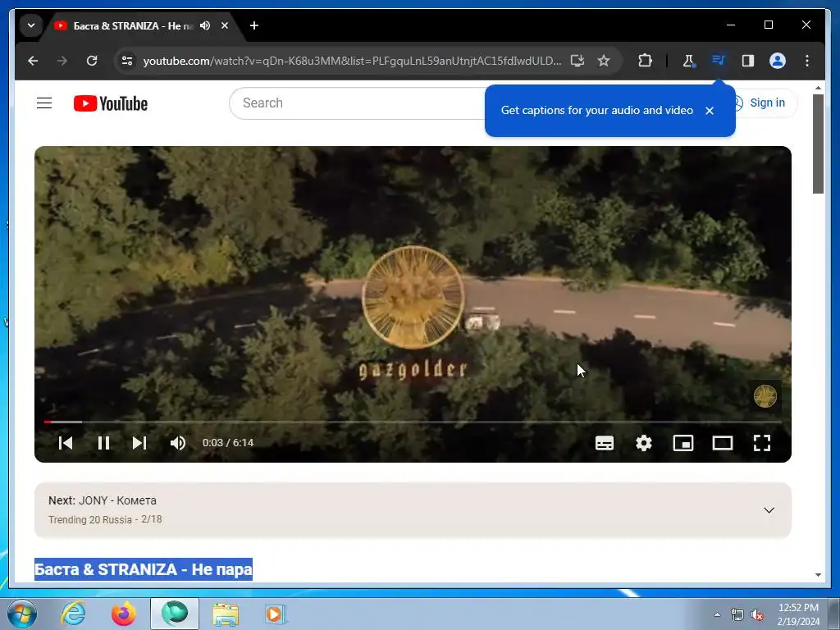
Task: Go back to the previous page
Action: tap(33, 61)
